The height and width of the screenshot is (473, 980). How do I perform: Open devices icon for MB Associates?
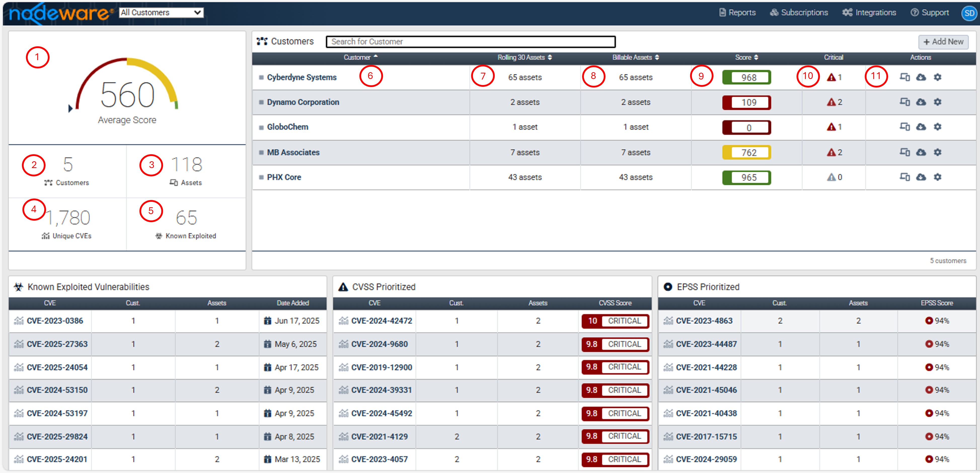[x=904, y=152]
